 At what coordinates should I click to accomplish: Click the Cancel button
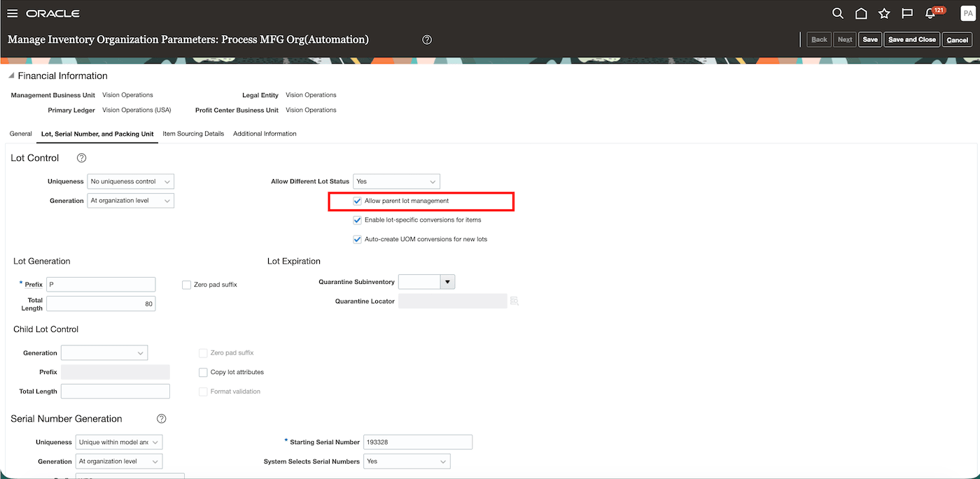pyautogui.click(x=958, y=40)
